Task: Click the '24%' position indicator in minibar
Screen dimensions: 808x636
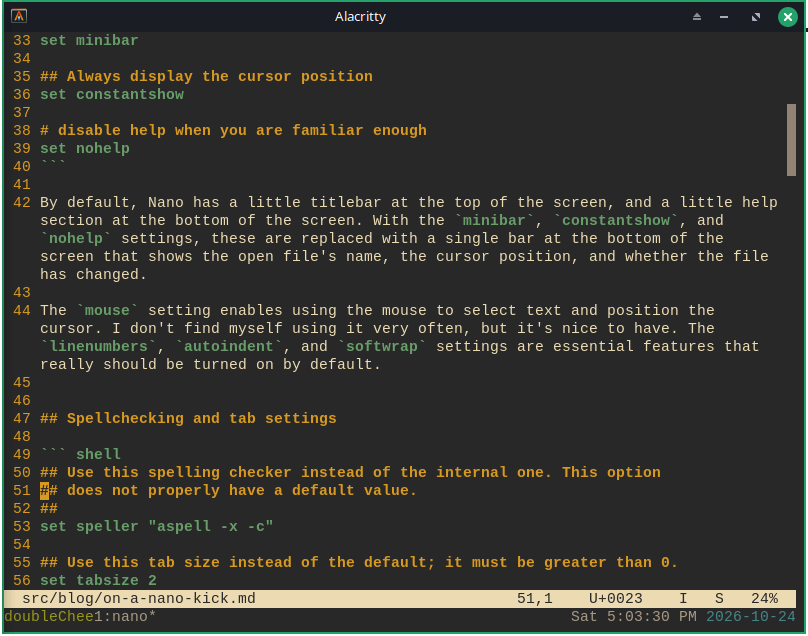Action: click(x=764, y=598)
